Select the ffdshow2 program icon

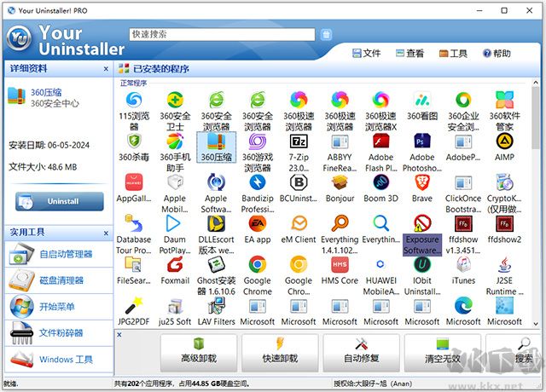(504, 223)
